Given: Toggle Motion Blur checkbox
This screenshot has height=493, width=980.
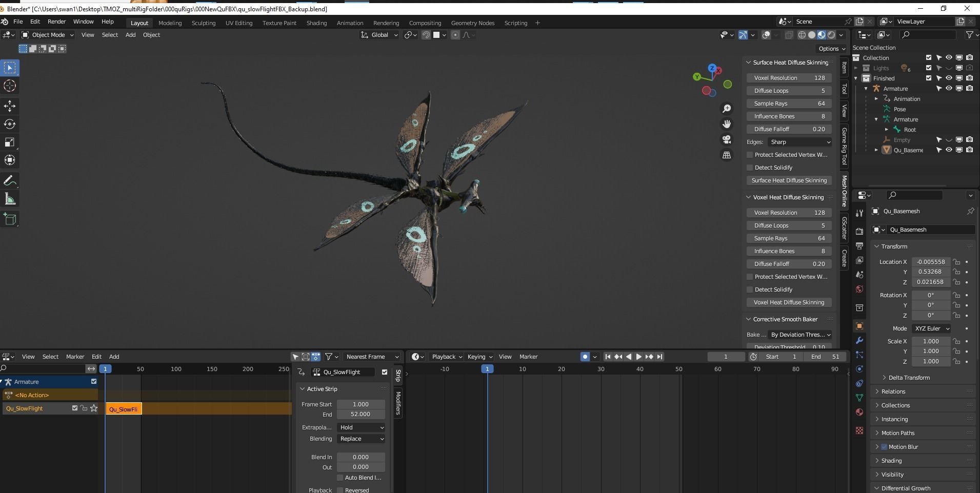Looking at the screenshot, I should click(x=884, y=447).
